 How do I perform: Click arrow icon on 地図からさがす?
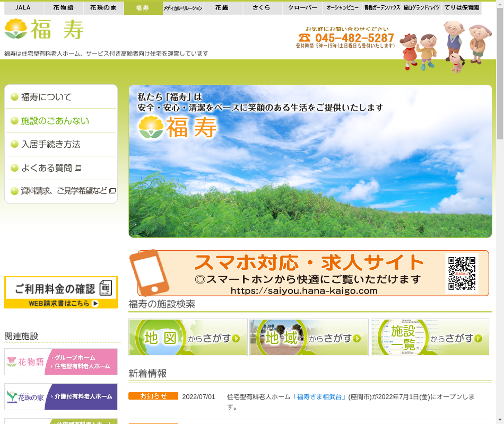(x=236, y=338)
